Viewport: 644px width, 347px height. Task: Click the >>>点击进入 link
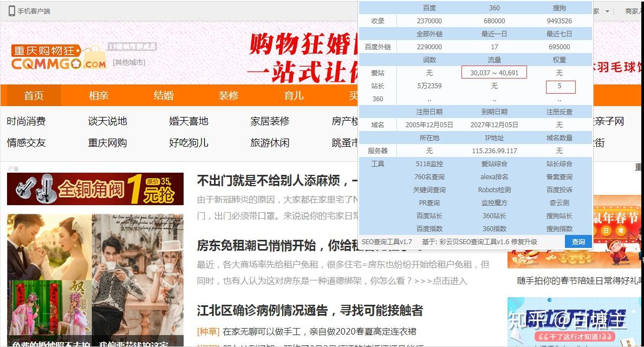[440, 281]
